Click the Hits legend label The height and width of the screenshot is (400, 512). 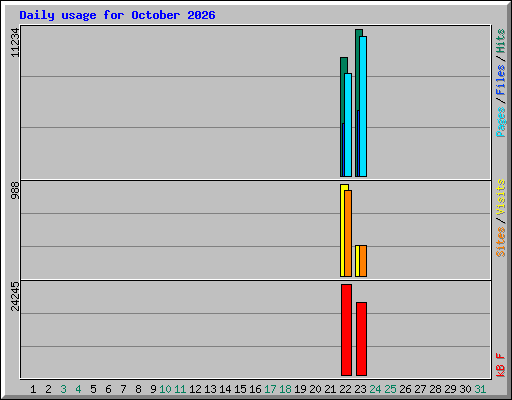500,41
